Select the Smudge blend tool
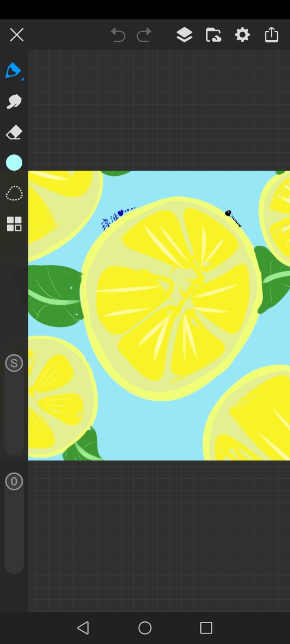The image size is (290, 644). click(14, 102)
